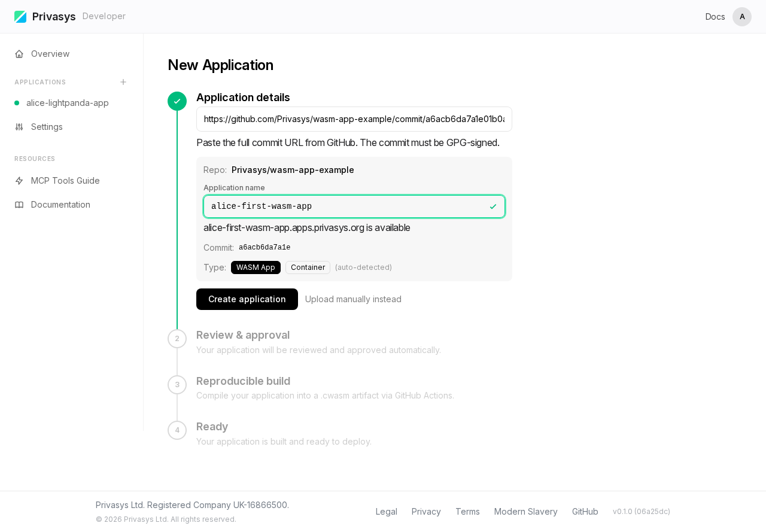Open Settings via its gear icon
The image size is (766, 532).
(x=18, y=127)
